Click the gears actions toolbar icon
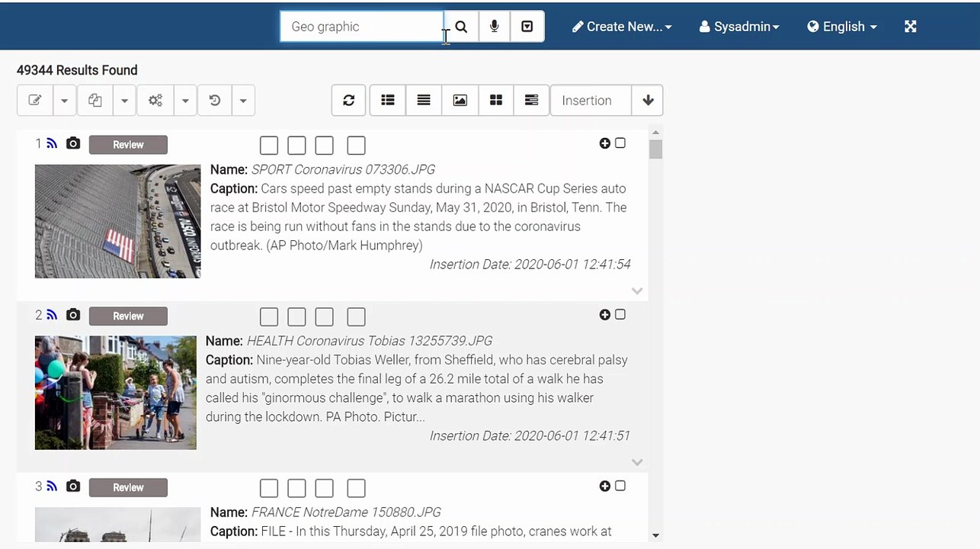 pyautogui.click(x=155, y=100)
